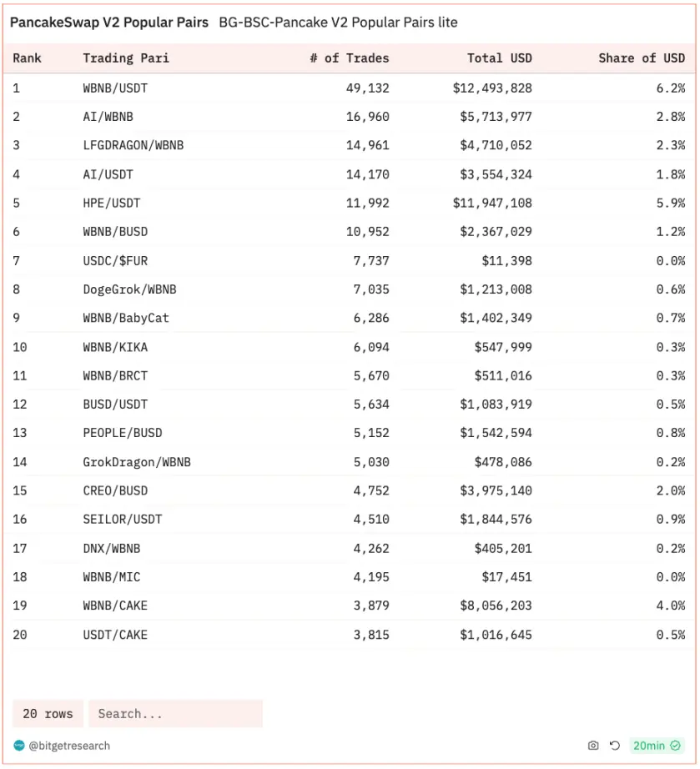This screenshot has width=700, height=769.
Task: Click the Trading Pari column header
Action: [126, 58]
